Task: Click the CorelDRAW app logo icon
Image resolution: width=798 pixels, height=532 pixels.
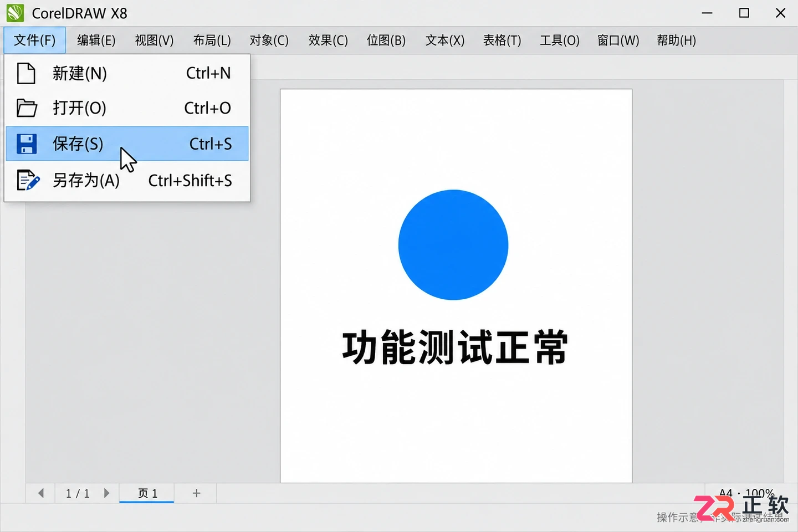Action: (15, 13)
